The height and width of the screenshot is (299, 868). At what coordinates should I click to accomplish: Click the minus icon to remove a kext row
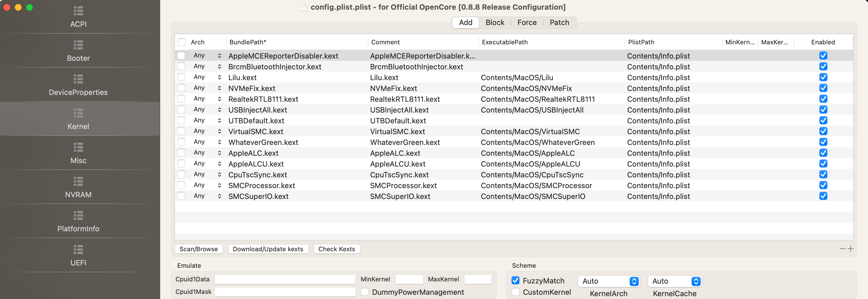842,249
